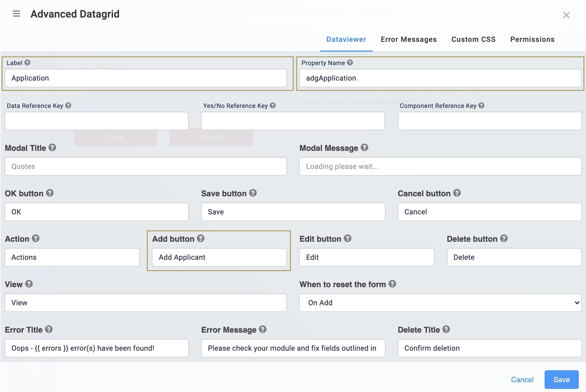Click the Cancel link at the bottom
Screen dimensions: 586x392
(522, 380)
